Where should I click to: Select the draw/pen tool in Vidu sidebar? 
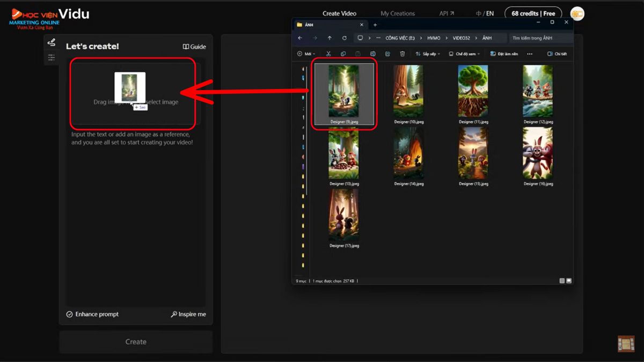click(x=52, y=42)
